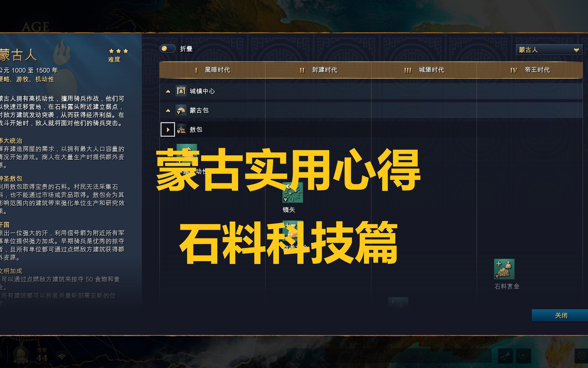The image size is (588, 368).
Task: Click the 文明加成 section heading
Action: pos(11,271)
